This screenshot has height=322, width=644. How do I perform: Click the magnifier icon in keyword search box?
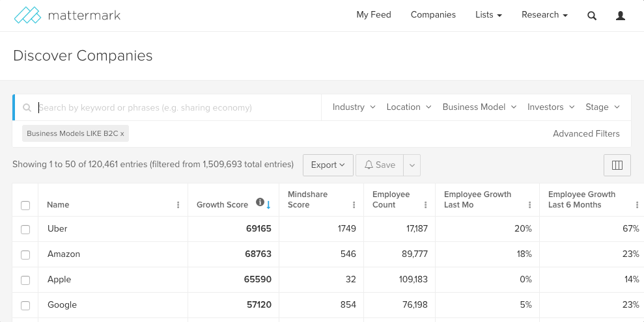(27, 107)
